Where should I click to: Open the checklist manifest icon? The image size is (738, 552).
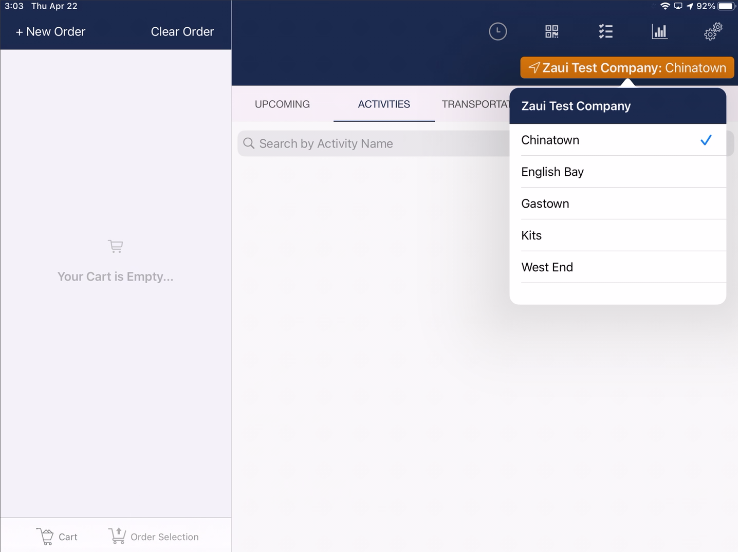coord(605,32)
